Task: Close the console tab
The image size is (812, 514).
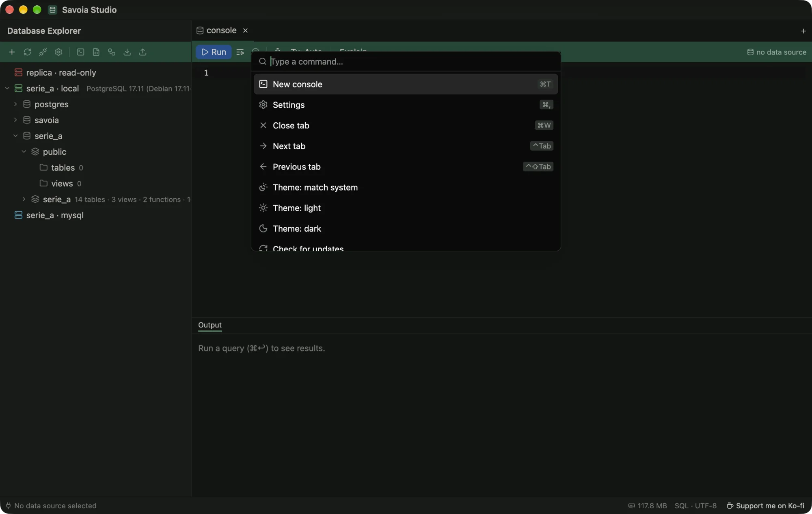Action: (x=245, y=30)
